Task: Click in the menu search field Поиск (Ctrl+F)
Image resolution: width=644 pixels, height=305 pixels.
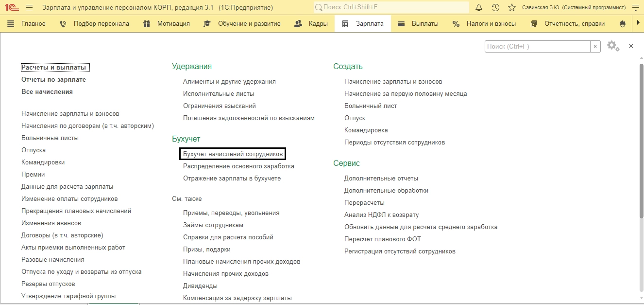Action: (x=538, y=47)
